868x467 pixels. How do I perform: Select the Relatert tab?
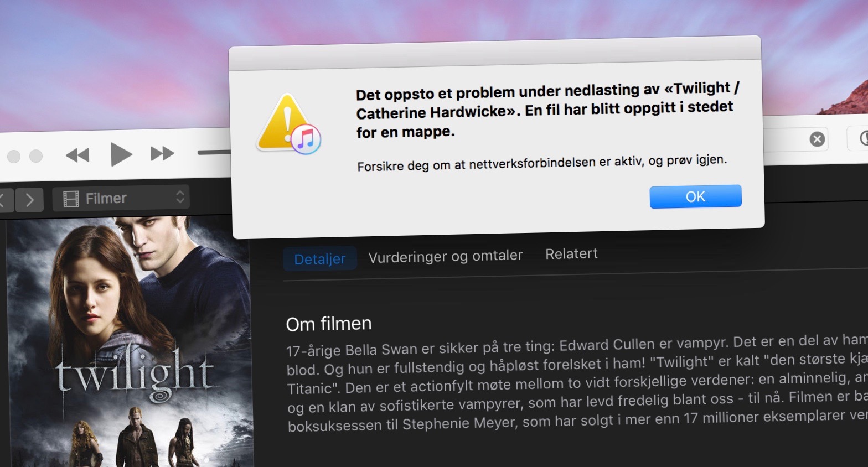[x=571, y=253]
